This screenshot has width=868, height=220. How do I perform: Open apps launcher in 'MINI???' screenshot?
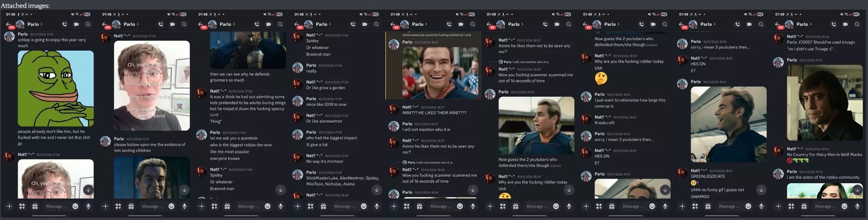click(407, 206)
